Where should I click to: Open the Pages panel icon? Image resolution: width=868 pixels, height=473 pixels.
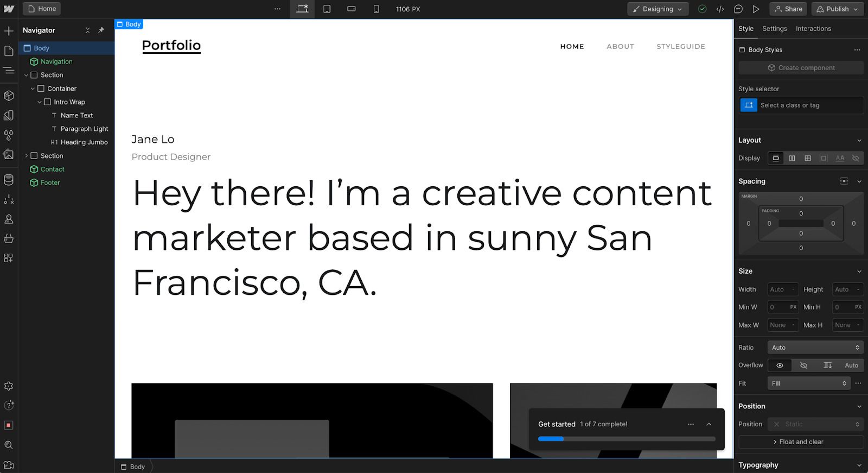coord(9,51)
